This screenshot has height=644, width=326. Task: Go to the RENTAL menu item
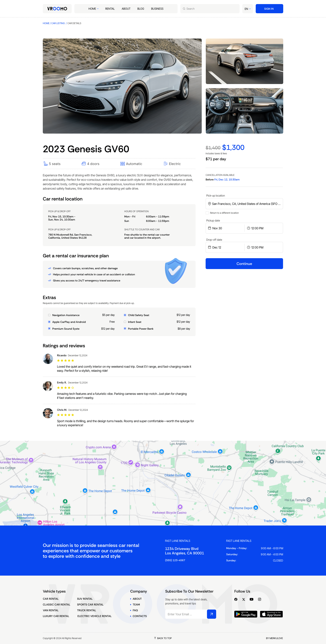[x=110, y=8]
